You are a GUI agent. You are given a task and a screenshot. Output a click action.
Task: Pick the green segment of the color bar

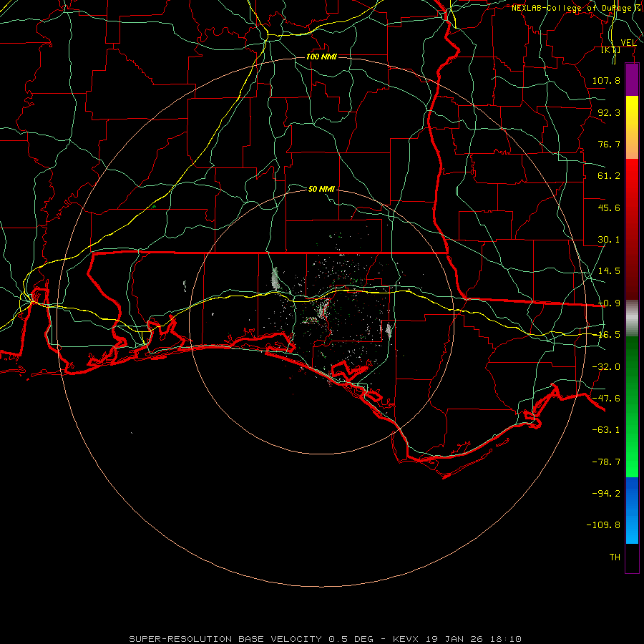[632, 406]
